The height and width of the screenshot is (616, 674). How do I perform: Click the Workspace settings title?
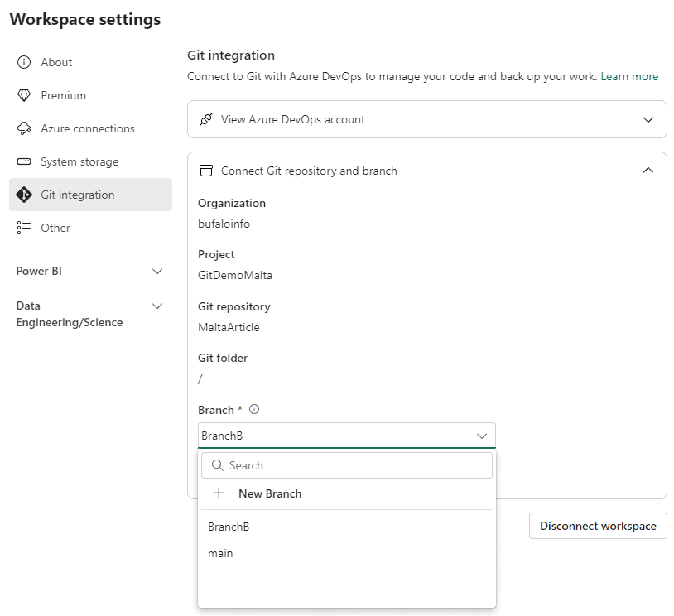point(85,19)
